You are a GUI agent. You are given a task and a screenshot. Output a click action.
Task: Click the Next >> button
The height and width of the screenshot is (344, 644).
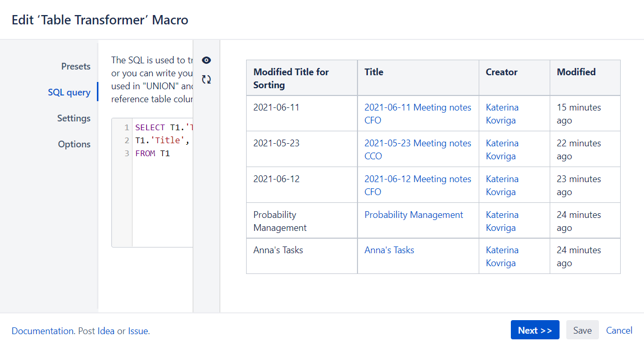tap(535, 329)
